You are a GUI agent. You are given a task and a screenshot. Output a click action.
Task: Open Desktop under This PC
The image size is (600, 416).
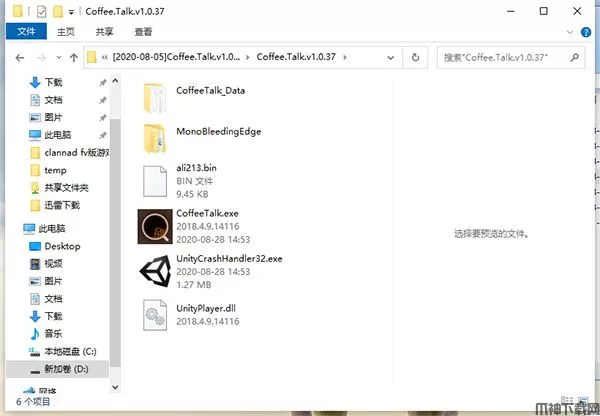click(x=55, y=246)
